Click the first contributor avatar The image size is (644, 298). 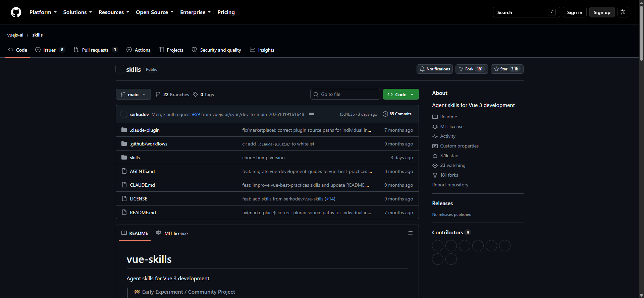point(438,246)
